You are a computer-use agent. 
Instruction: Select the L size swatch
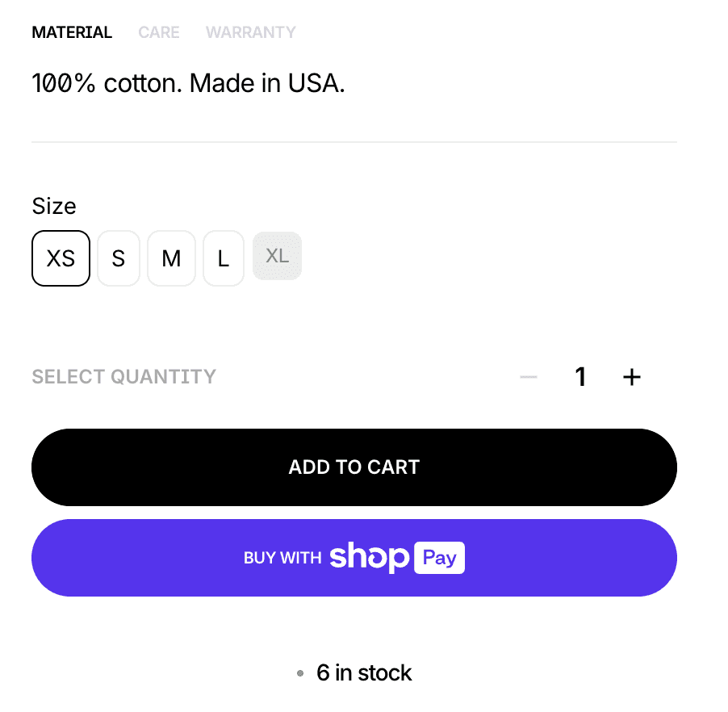pyautogui.click(x=224, y=258)
